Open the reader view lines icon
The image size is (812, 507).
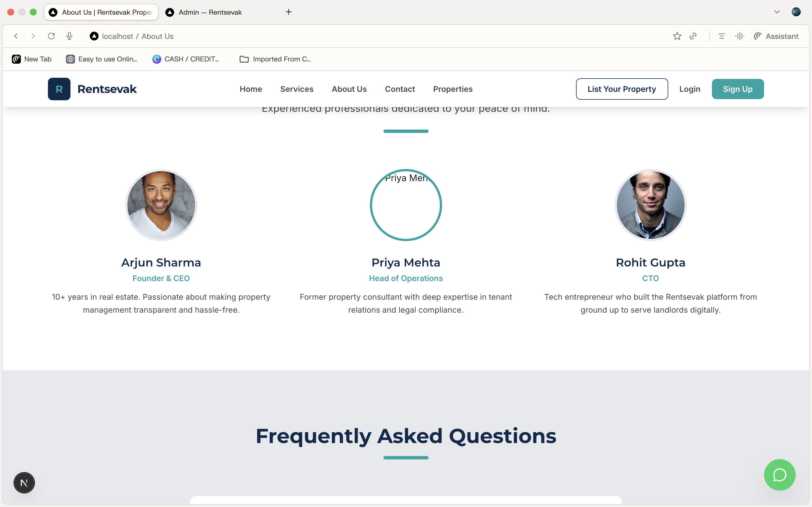pos(722,36)
